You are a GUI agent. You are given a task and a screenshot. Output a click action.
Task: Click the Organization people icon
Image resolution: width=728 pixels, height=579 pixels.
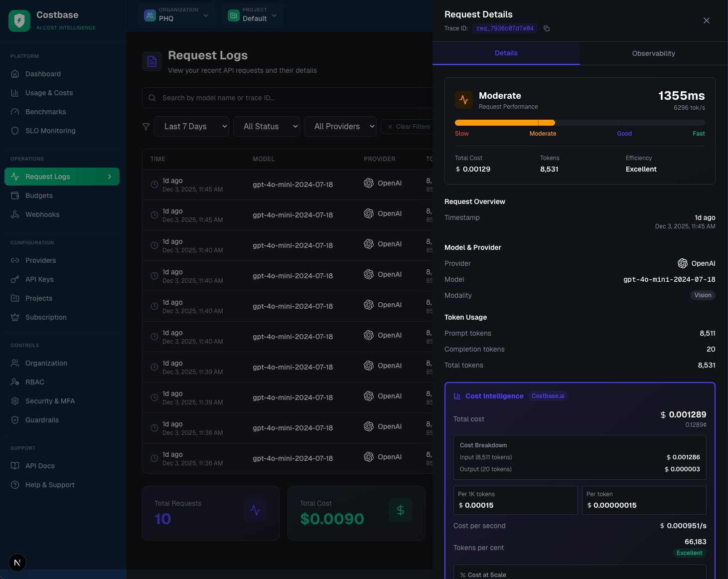pos(15,363)
